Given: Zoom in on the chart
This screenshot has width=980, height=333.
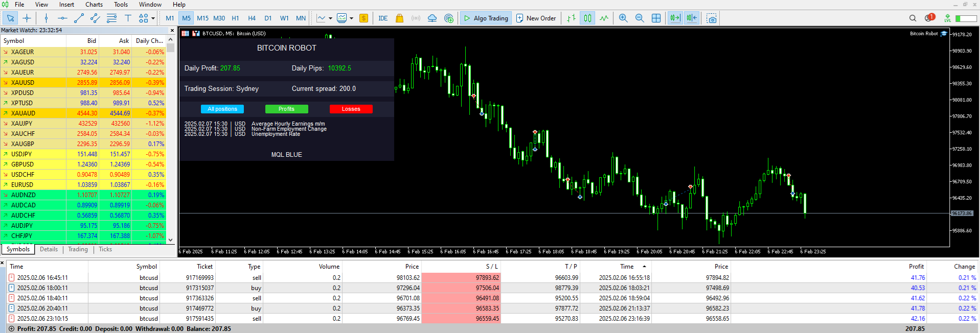Looking at the screenshot, I should tap(623, 18).
